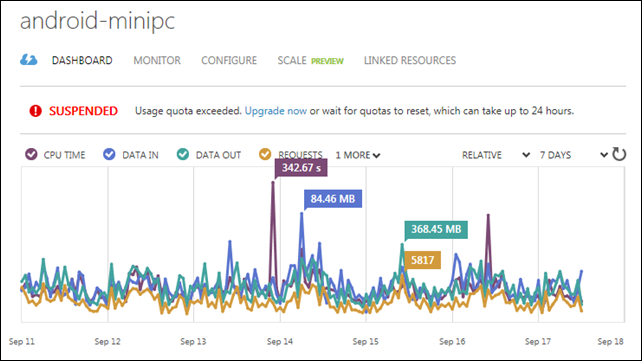This screenshot has height=361, width=642.
Task: Follow the Upgrade now link
Action: coord(276,111)
